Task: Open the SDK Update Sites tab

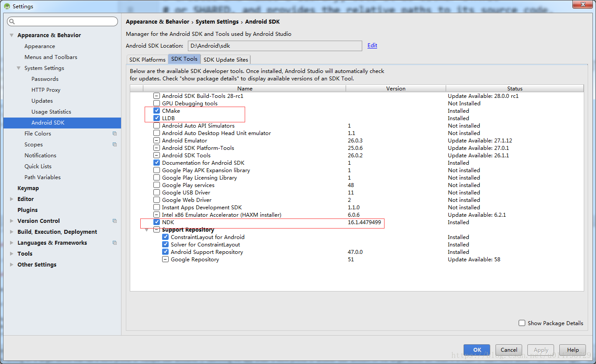Action: click(225, 59)
